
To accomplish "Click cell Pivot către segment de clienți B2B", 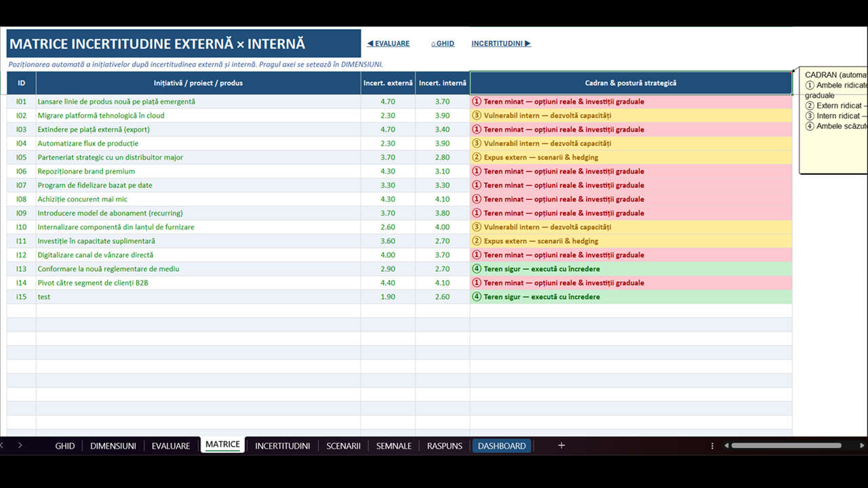I will click(199, 283).
